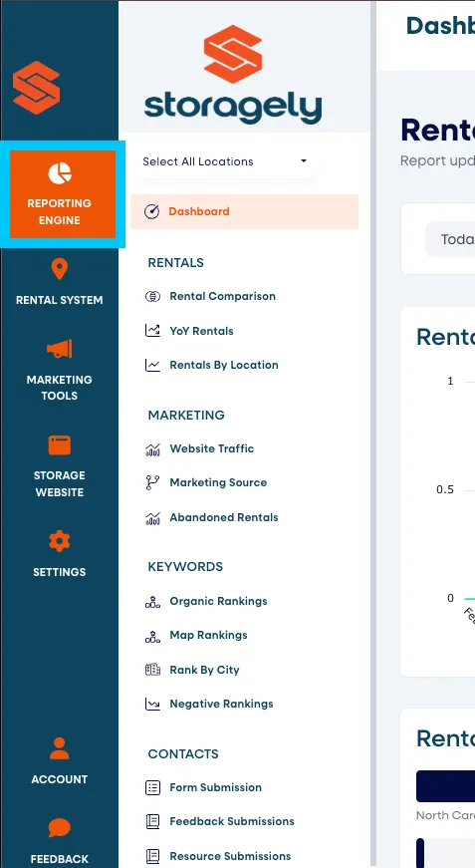Open the Select All Locations dropdown

pos(224,161)
